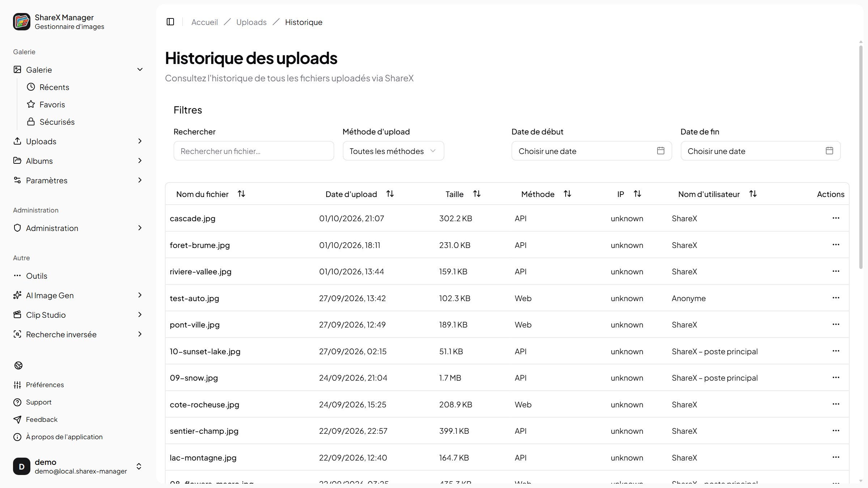
Task: Sort table by IP arrows
Action: coord(637,194)
